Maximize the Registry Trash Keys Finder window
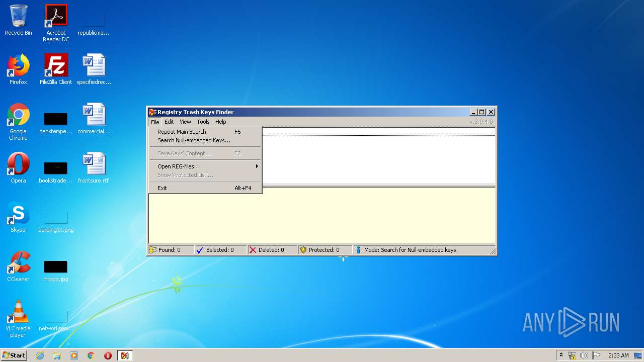This screenshot has height=362, width=644. (482, 112)
